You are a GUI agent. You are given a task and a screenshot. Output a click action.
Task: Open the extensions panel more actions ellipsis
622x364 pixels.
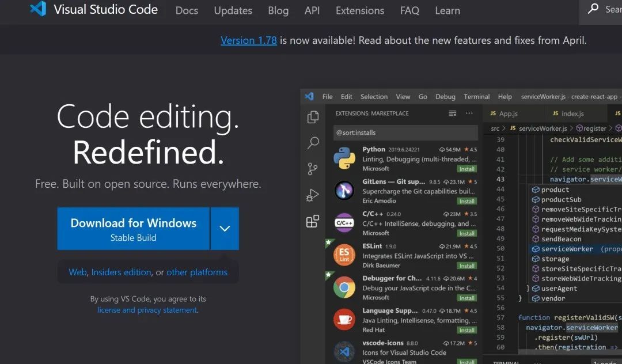coord(469,113)
